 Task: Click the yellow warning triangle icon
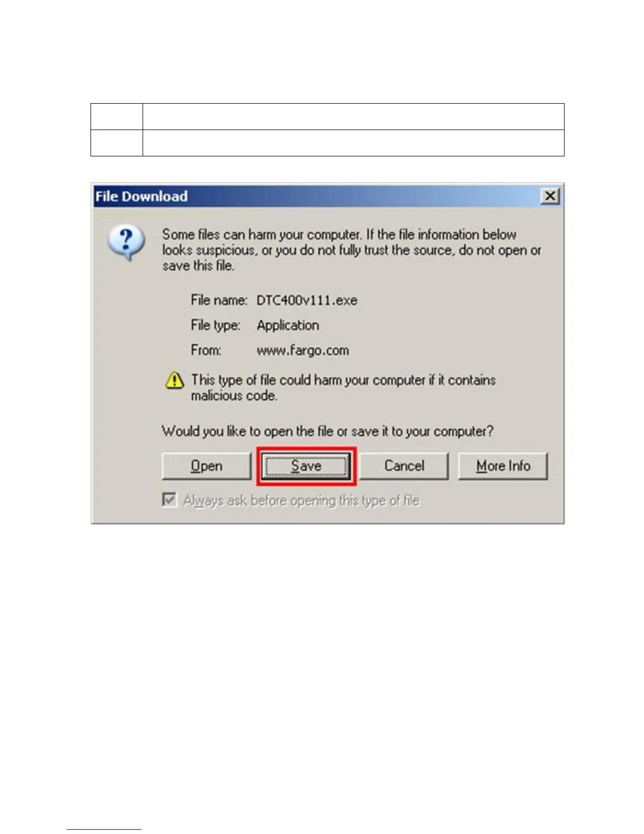pos(174,380)
